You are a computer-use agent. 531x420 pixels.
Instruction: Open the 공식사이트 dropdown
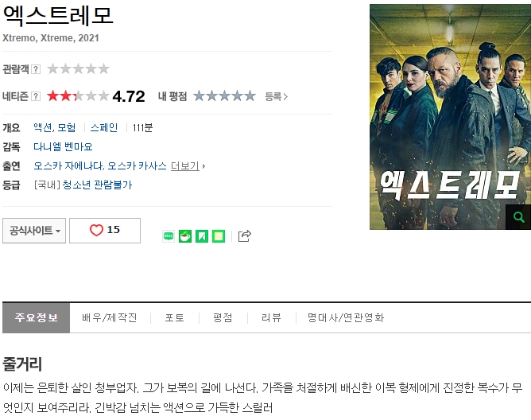point(34,231)
